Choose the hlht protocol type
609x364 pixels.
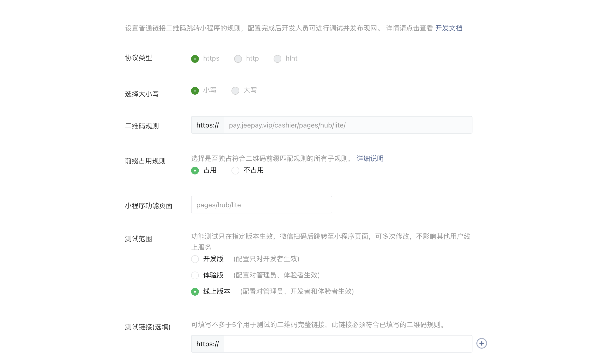coord(277,59)
